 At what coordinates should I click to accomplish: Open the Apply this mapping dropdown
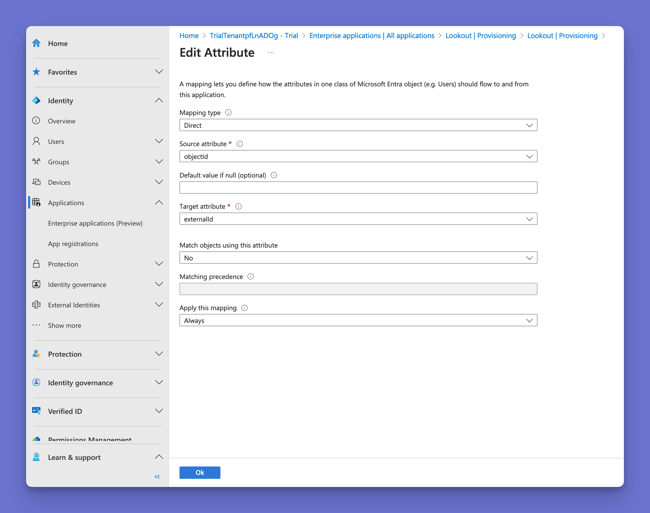click(x=358, y=320)
